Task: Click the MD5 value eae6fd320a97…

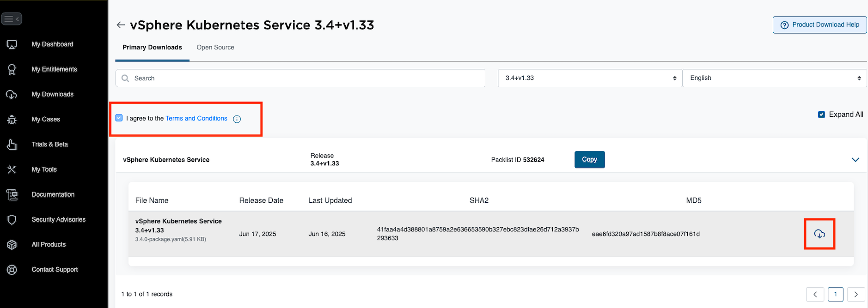Action: coord(646,234)
